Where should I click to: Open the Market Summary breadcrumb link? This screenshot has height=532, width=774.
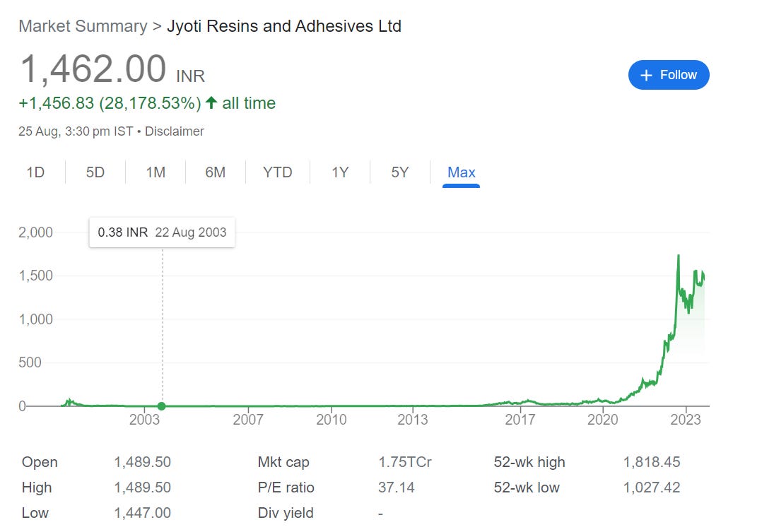point(83,26)
